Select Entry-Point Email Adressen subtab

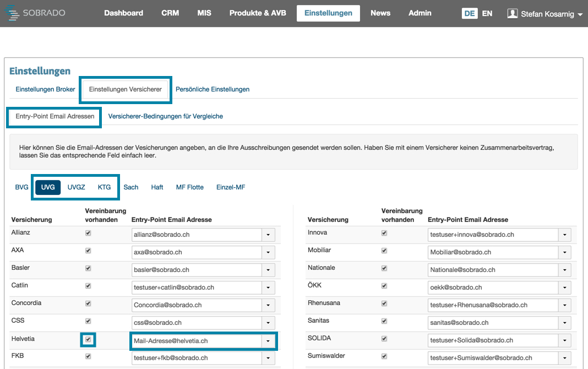pyautogui.click(x=55, y=116)
